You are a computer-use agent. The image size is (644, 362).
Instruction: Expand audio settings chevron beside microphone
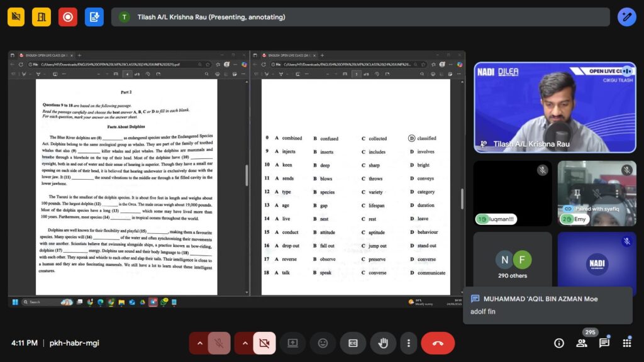199,343
